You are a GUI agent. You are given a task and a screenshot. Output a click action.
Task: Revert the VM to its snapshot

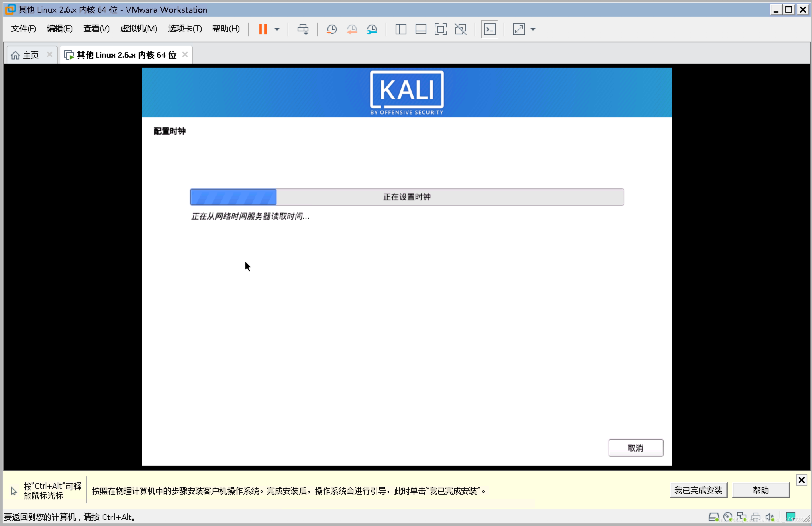352,30
